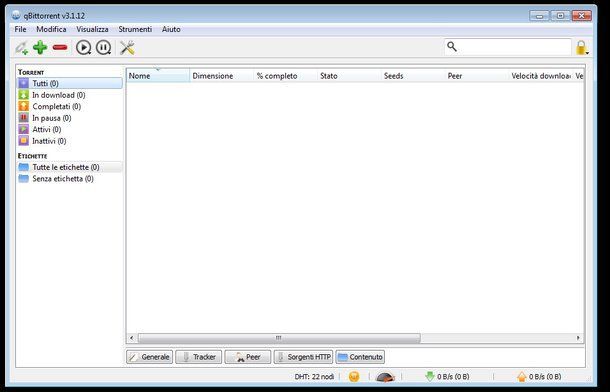Open the Strumenti menu

point(135,29)
